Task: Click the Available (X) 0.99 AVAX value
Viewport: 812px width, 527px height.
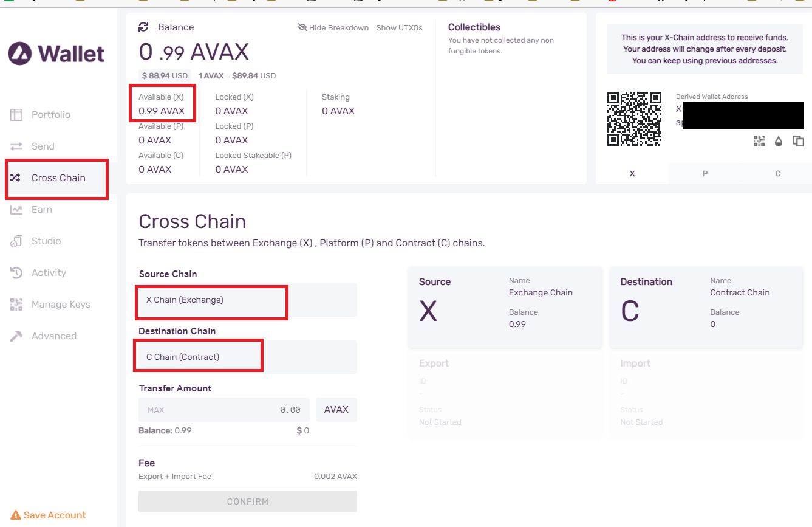Action: tap(162, 111)
